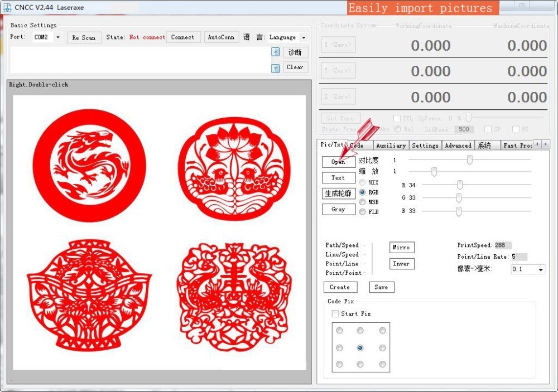Open the Advanced tab
This screenshot has height=392, width=558.
click(x=458, y=146)
